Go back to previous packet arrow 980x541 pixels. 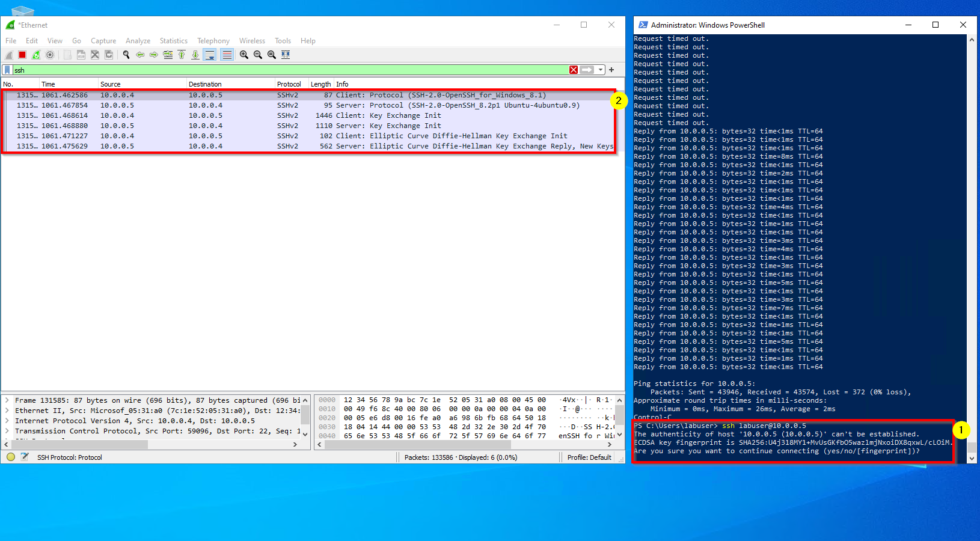click(x=140, y=55)
